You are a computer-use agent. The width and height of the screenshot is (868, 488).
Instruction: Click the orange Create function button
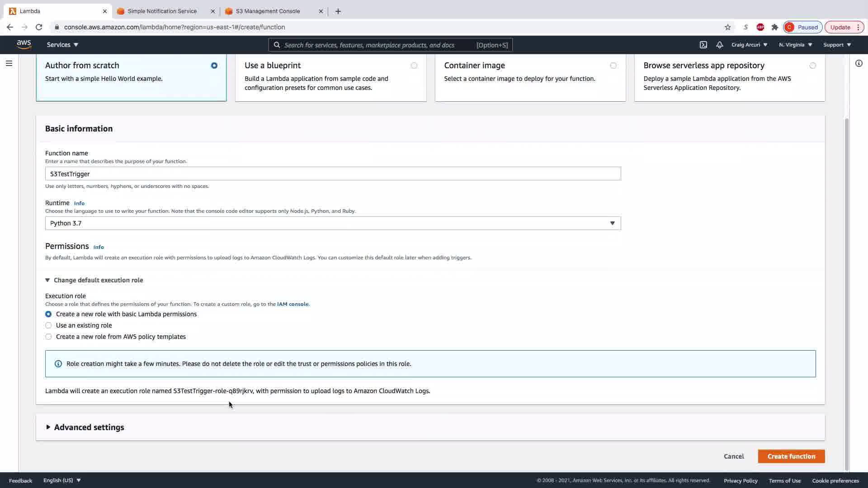click(791, 456)
